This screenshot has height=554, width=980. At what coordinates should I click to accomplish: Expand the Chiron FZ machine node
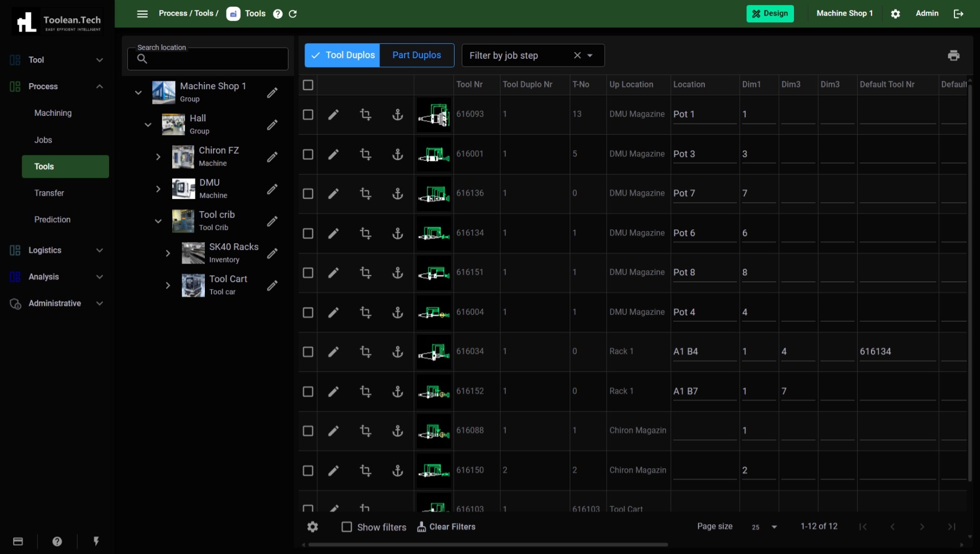tap(158, 157)
